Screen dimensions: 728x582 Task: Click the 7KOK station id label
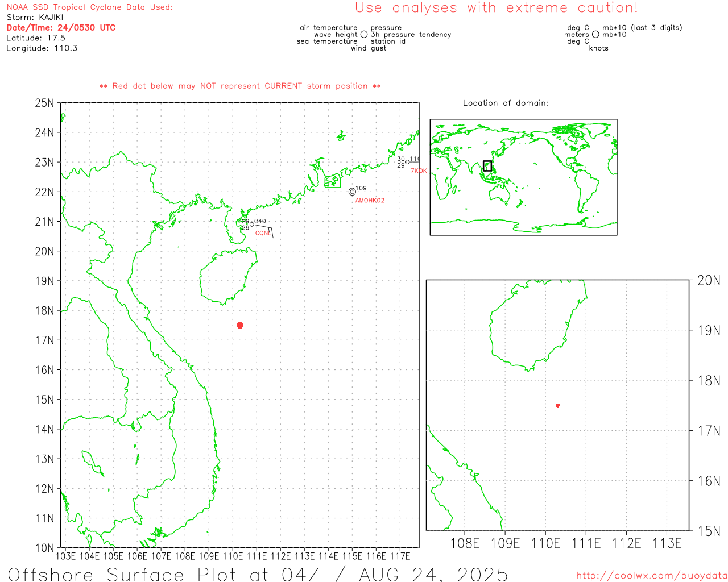coord(419,171)
